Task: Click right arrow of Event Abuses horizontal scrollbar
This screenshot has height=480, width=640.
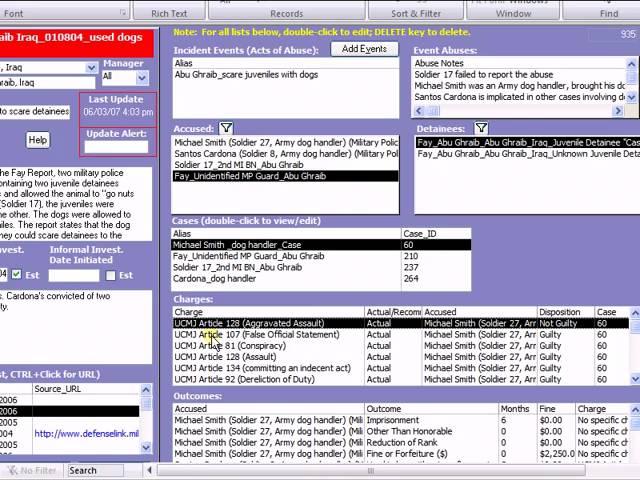Action: click(618, 111)
